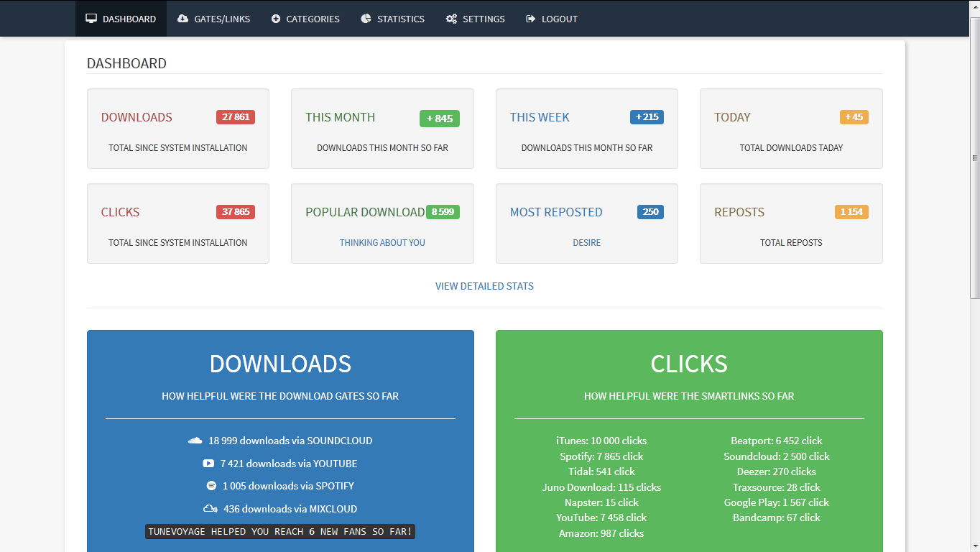Click the gears icon beside Settings
The image size is (980, 552).
coord(451,19)
